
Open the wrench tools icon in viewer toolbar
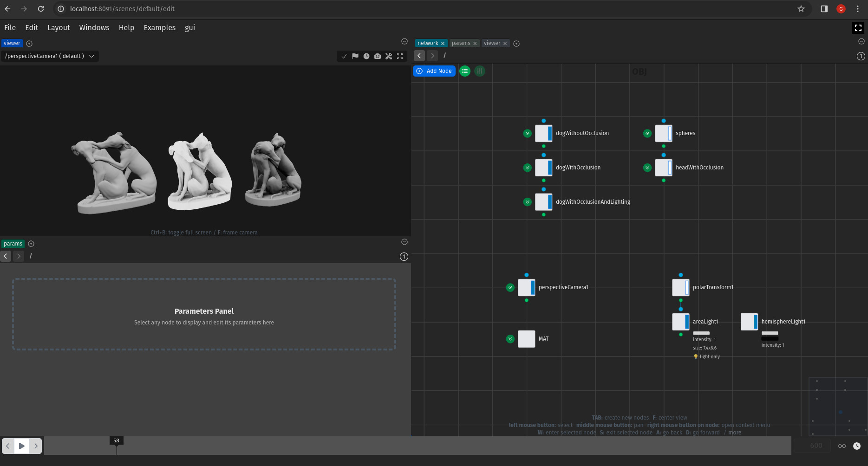pyautogui.click(x=389, y=56)
